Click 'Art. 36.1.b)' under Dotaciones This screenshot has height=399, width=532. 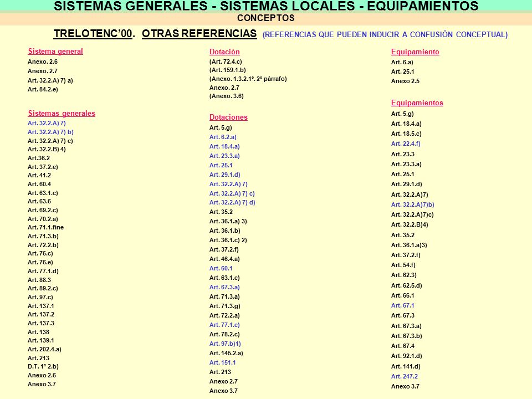[x=224, y=231]
